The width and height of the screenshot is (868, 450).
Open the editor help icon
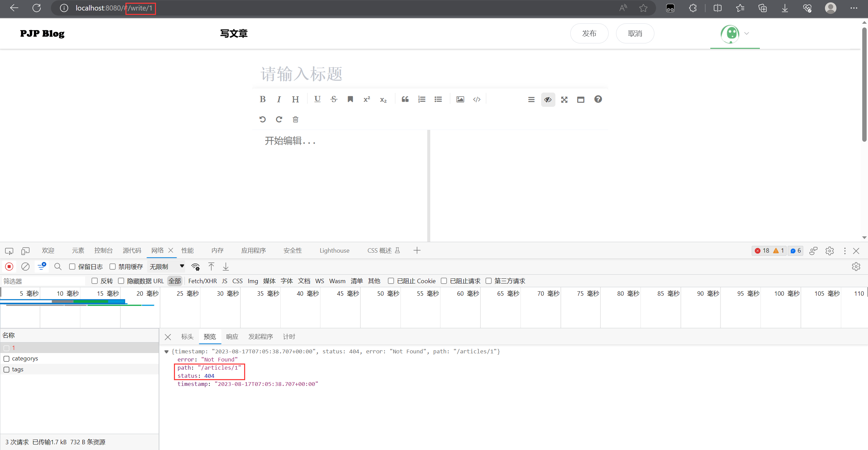[x=598, y=99]
